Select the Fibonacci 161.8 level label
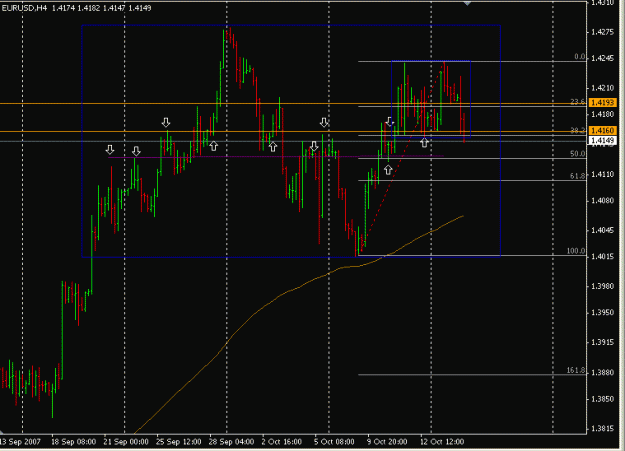625x451 pixels. (x=576, y=370)
